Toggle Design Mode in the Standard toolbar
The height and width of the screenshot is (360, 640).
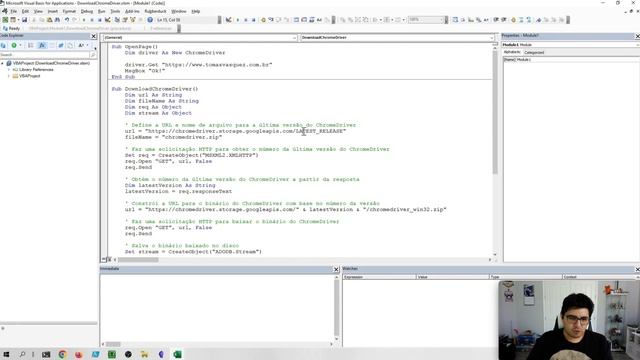[108, 20]
